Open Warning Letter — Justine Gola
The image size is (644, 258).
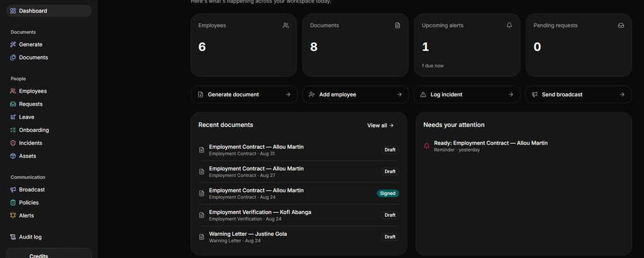pos(299,237)
